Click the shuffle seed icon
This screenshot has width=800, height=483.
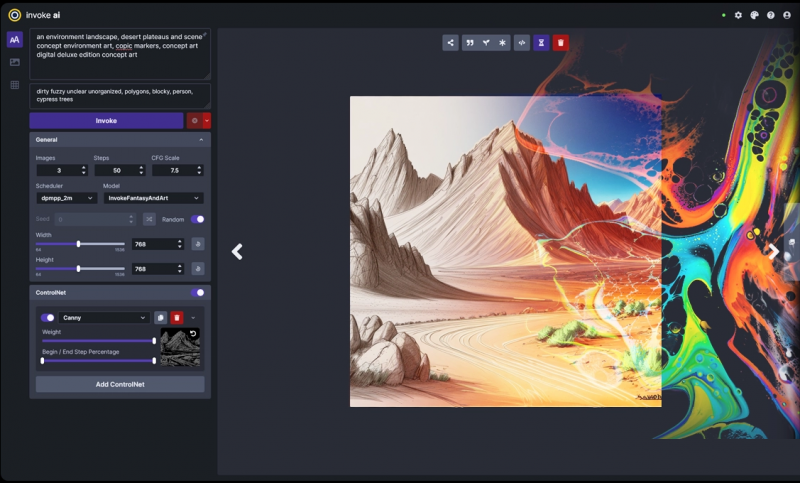(149, 219)
